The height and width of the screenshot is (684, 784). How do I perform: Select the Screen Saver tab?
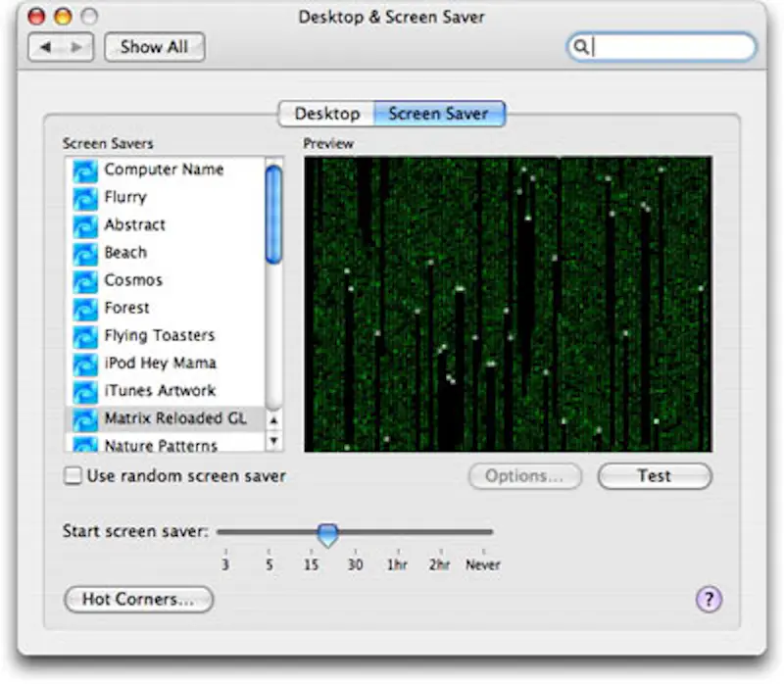[439, 115]
